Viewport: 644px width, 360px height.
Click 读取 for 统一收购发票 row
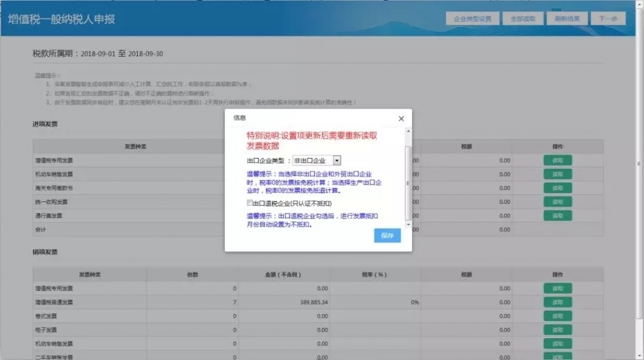[557, 202]
